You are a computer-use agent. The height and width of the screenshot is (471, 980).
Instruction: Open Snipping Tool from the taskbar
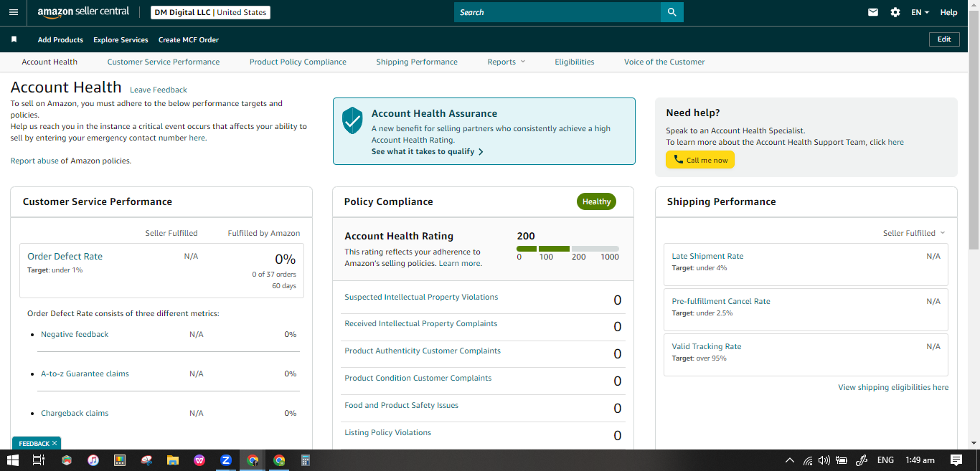click(146, 460)
